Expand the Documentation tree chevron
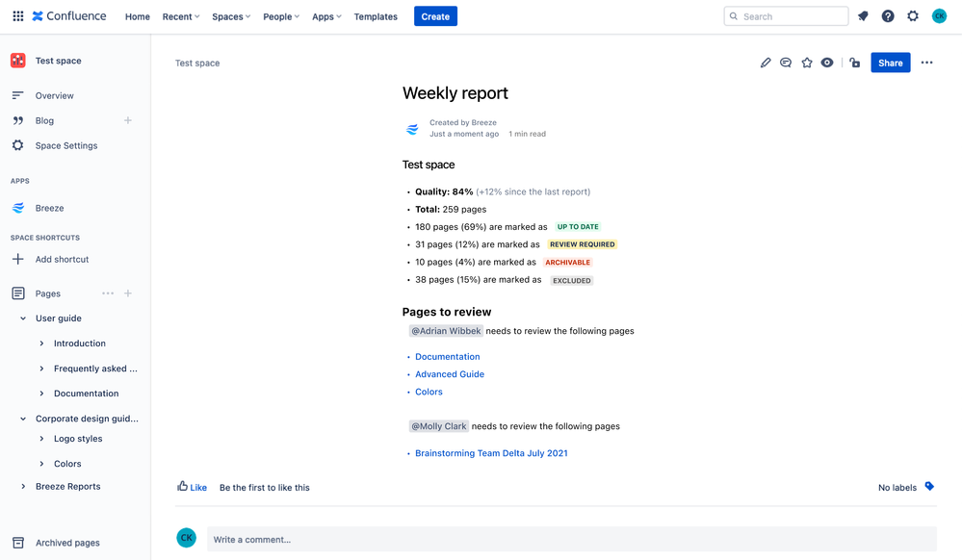 (41, 394)
